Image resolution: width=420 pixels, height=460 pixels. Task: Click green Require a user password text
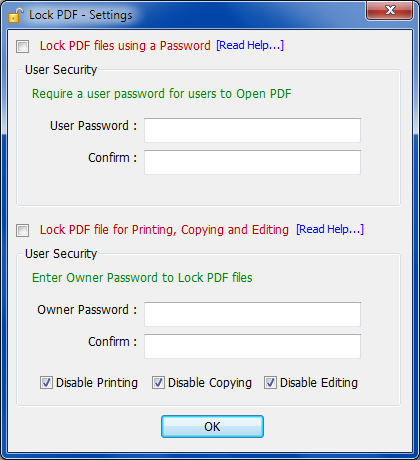coord(162,94)
